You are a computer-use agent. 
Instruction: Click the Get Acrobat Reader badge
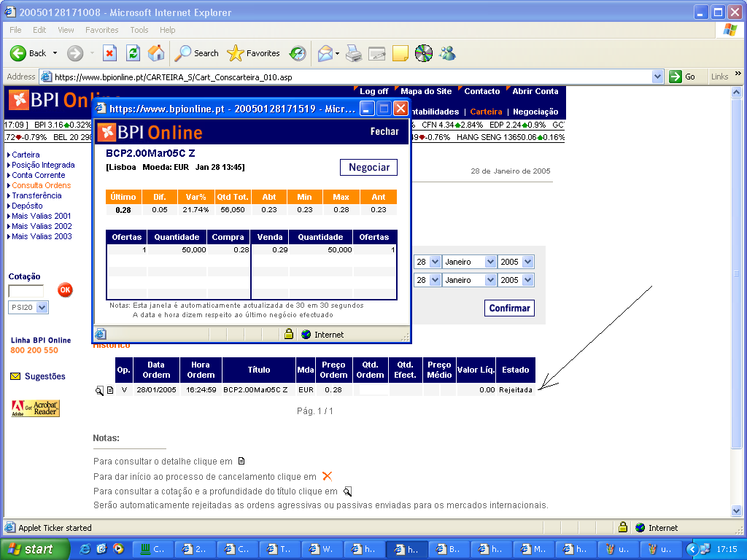pos(34,408)
